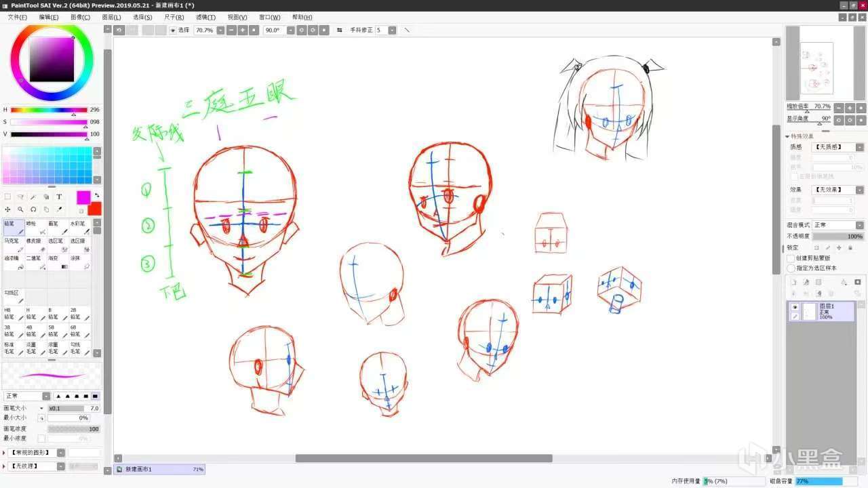Open the 混合模式 blend mode dropdown

pyautogui.click(x=860, y=225)
